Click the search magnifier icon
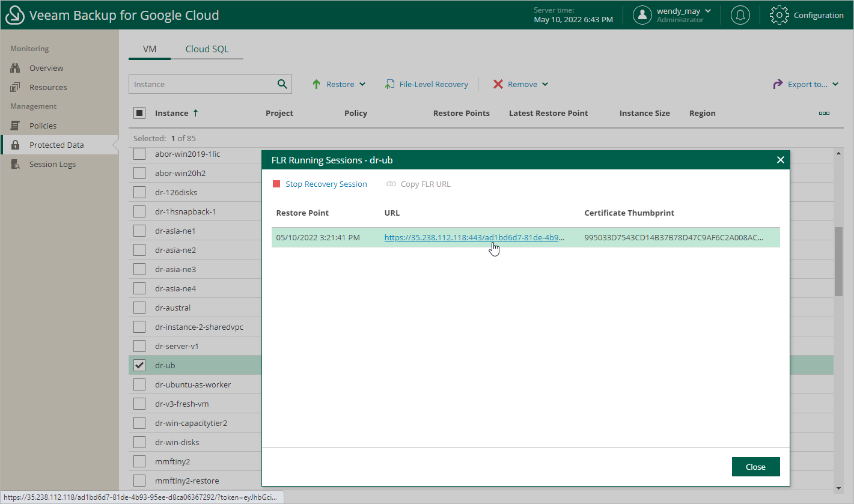Screen dimensions: 854x504 click(282, 84)
